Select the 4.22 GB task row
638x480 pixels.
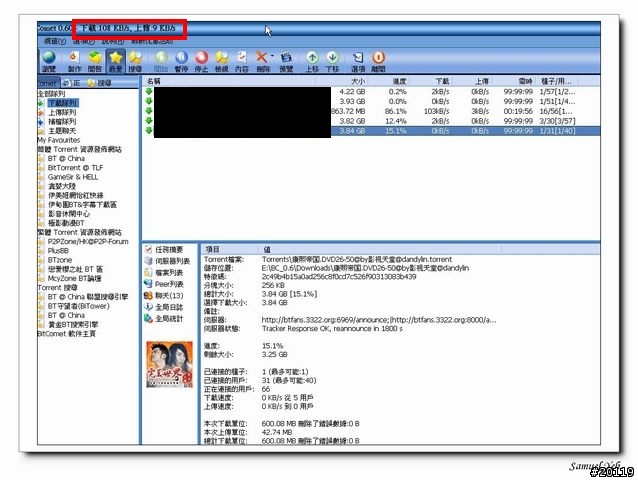pos(371,92)
